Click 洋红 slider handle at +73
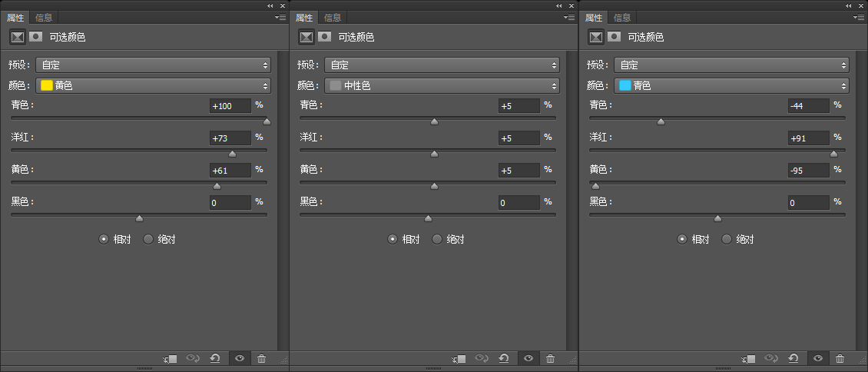 (233, 154)
